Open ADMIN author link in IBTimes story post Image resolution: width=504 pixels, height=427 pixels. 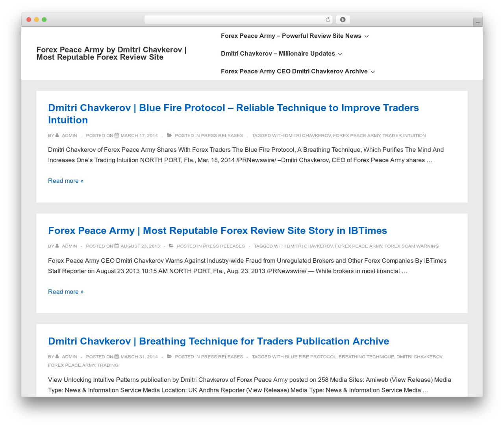point(69,246)
